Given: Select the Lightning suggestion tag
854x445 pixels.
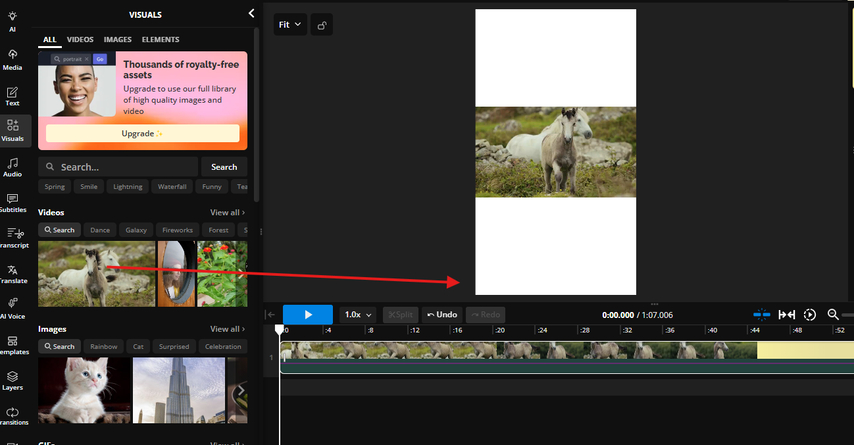Looking at the screenshot, I should (127, 186).
